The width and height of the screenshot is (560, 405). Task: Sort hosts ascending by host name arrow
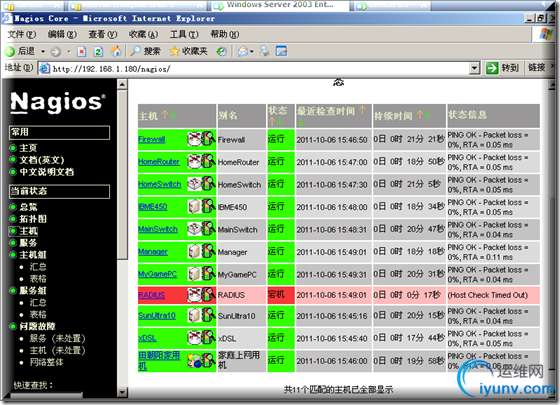[x=165, y=115]
